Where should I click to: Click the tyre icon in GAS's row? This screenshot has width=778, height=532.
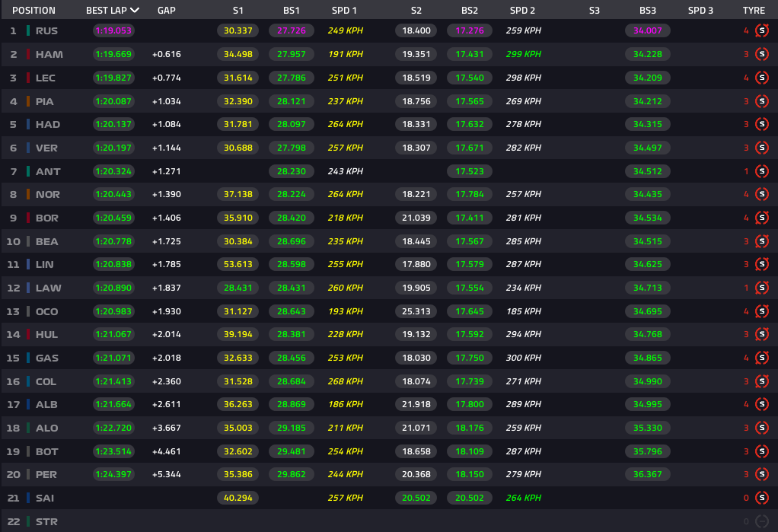click(x=761, y=358)
